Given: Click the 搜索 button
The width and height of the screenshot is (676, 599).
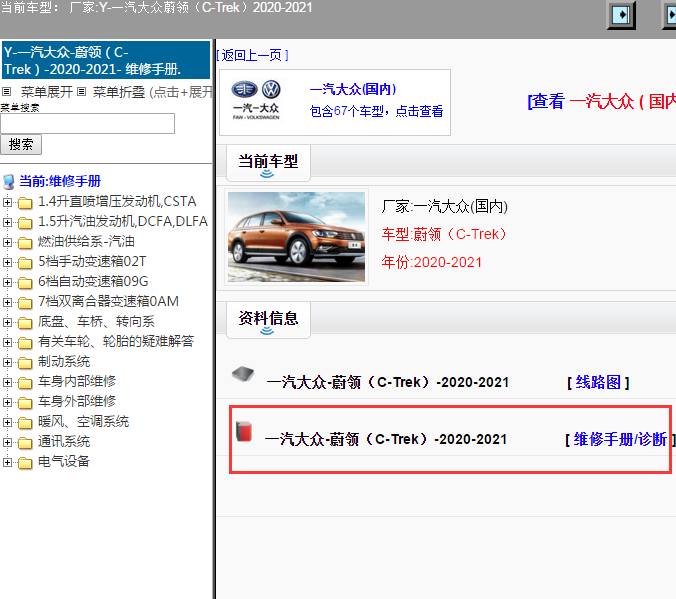Looking at the screenshot, I should tap(21, 144).
